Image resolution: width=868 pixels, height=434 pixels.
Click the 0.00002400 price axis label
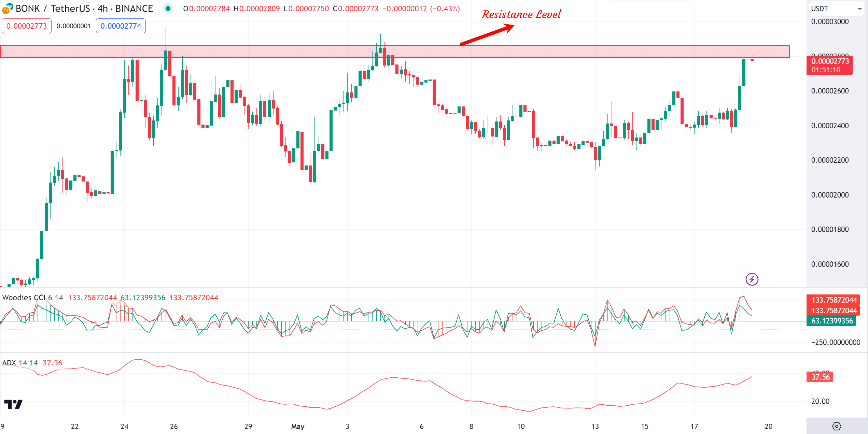[830, 126]
